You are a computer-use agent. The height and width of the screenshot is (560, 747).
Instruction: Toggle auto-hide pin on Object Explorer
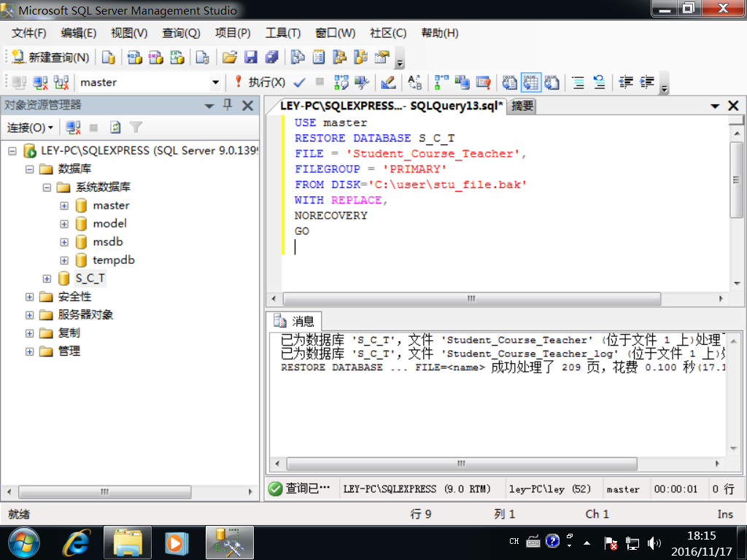(228, 105)
